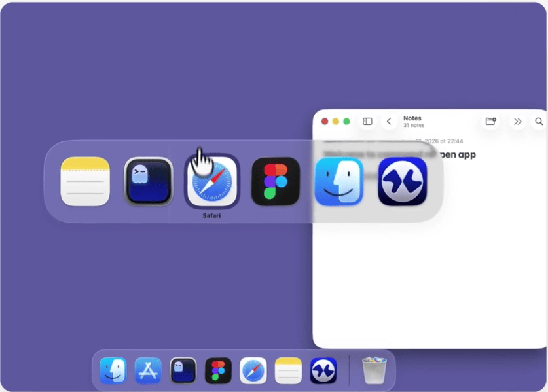Click the "31 notes" count text

(414, 125)
